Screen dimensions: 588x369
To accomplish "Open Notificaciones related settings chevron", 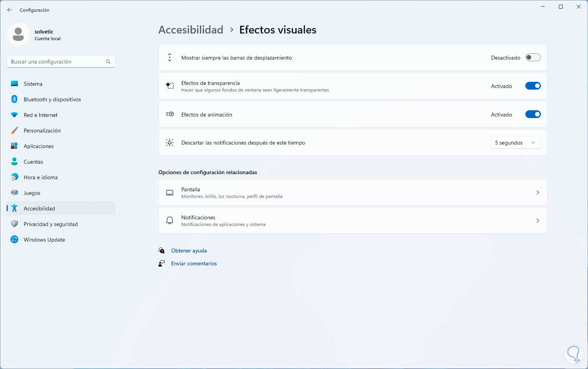I will 537,221.
